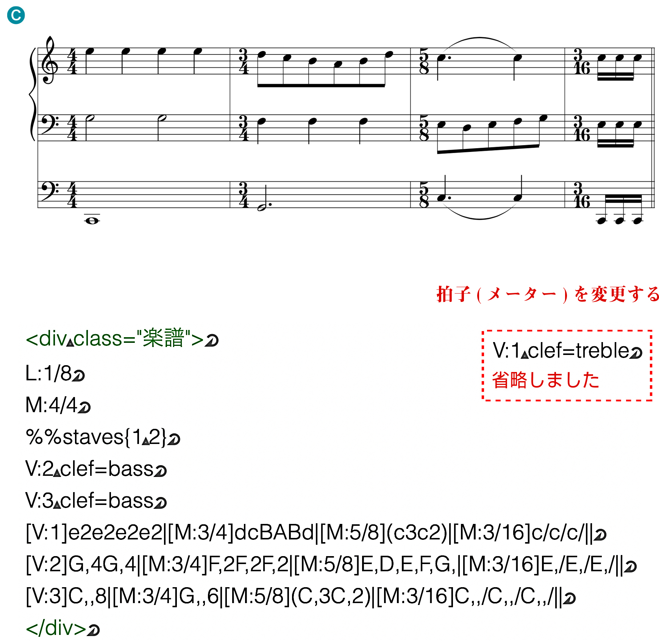Click the %%staves{1 2} code line
659x644 pixels.
(103, 437)
